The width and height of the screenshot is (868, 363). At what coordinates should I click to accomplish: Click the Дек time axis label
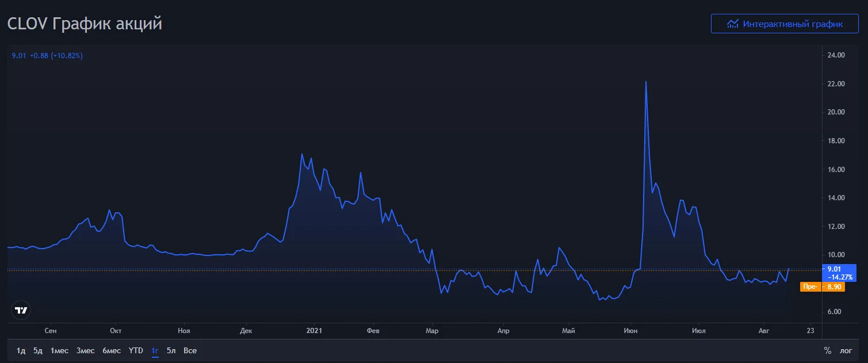246,331
